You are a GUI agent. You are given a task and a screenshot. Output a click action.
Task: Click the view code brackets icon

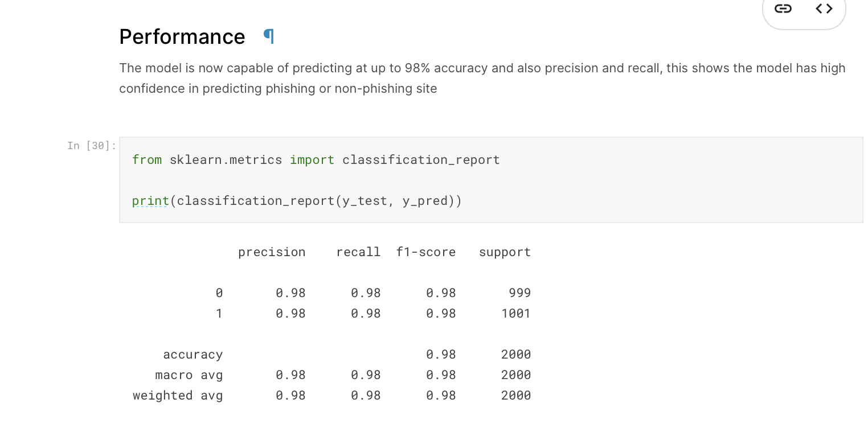824,9
